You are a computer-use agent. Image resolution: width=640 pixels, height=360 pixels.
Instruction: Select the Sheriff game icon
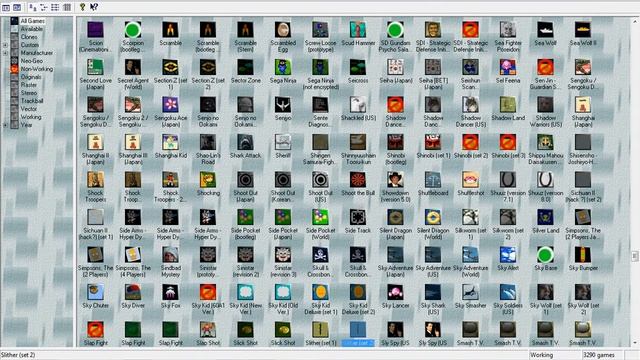click(283, 142)
